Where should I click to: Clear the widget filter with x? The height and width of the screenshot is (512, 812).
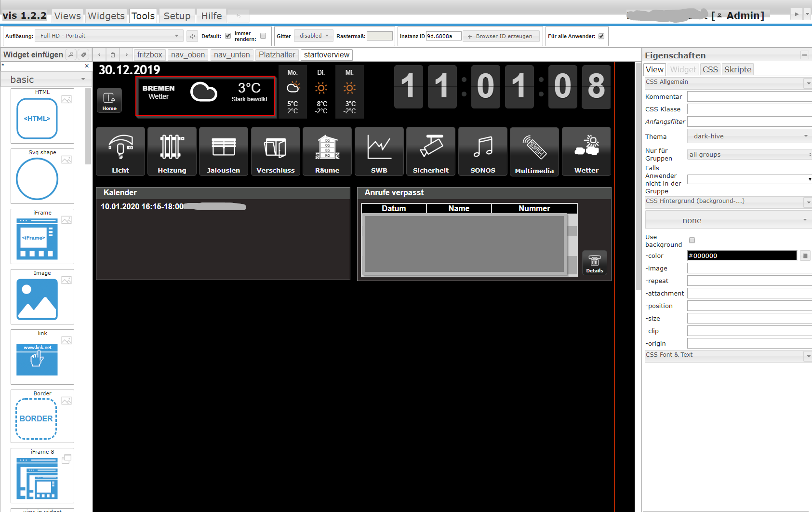pos(87,66)
